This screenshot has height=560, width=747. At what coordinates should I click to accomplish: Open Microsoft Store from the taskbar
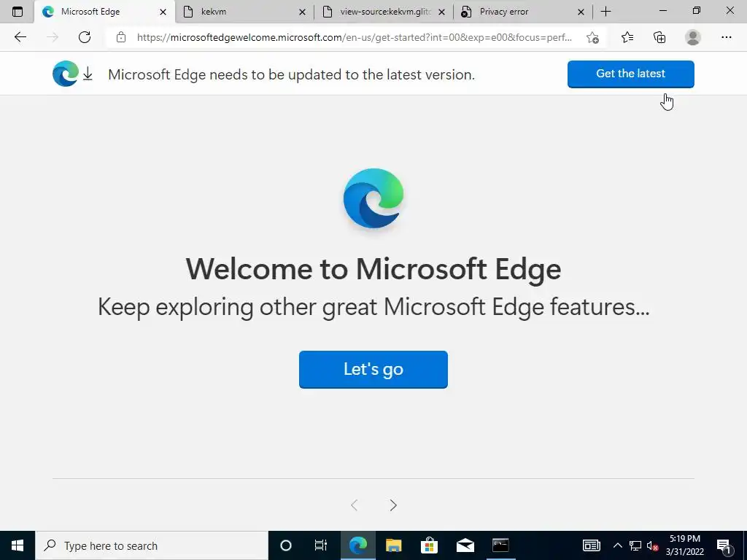tap(429, 545)
